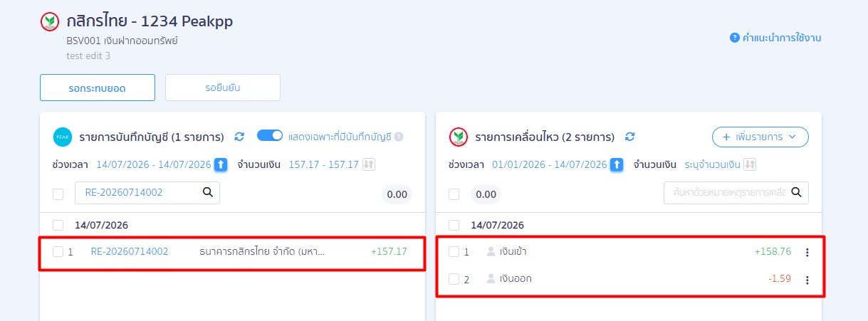868x321 pixels.
Task: Click the blue question mark help icon
Action: [x=735, y=38]
